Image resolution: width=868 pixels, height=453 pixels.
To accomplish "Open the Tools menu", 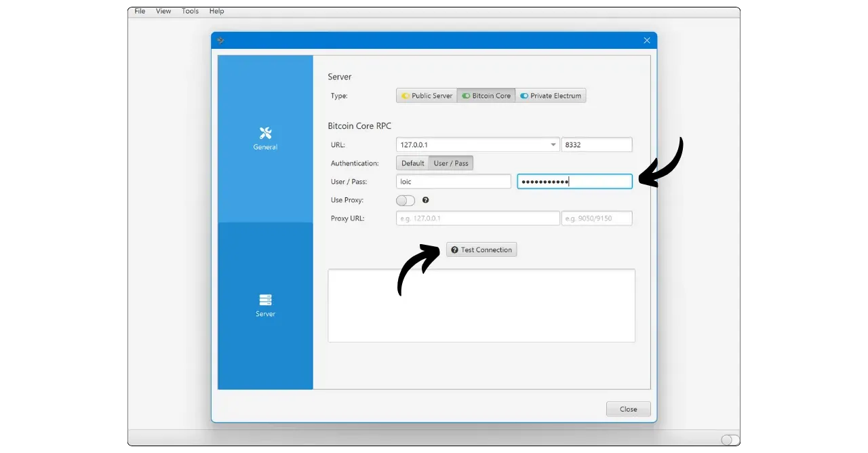I will point(191,12).
